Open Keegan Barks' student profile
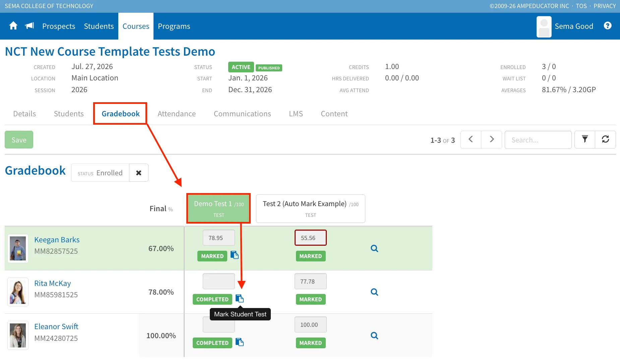620x364 pixels. 57,240
